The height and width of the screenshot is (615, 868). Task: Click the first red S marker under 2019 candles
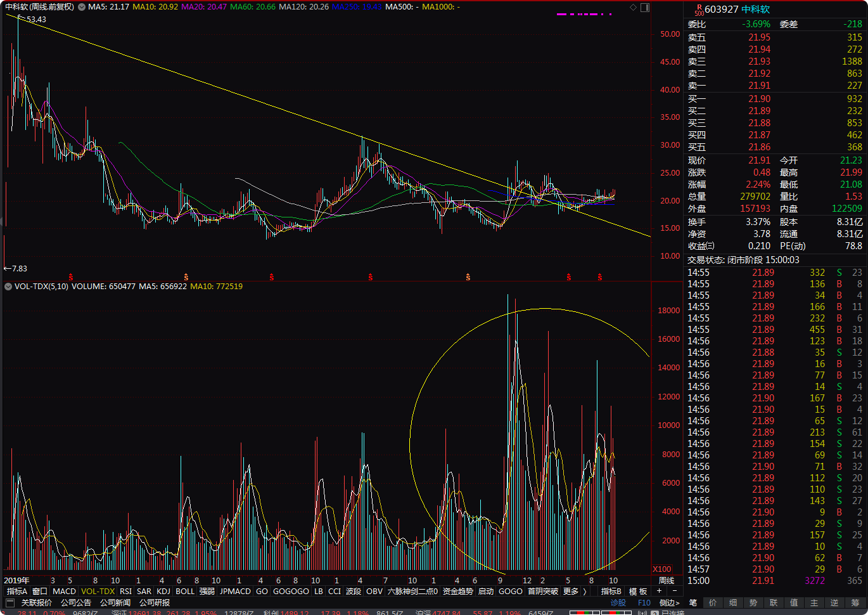click(71, 277)
